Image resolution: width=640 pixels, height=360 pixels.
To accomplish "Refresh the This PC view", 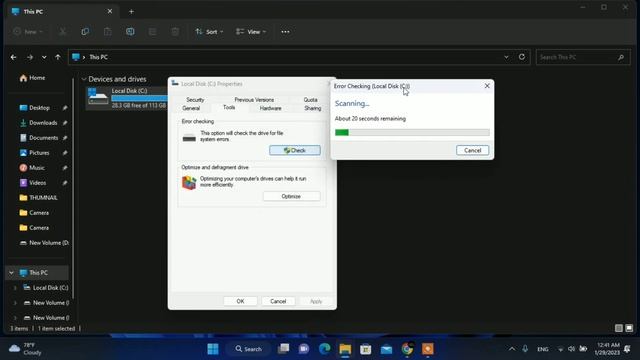I will pyautogui.click(x=522, y=57).
